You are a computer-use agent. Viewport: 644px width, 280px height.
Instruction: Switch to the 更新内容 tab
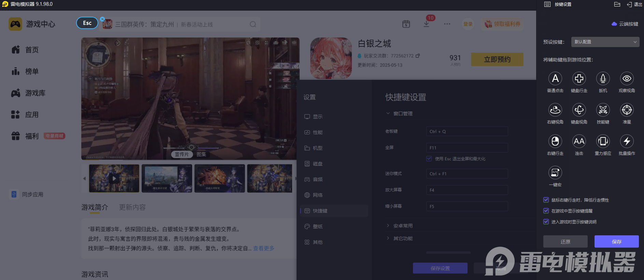(132, 207)
